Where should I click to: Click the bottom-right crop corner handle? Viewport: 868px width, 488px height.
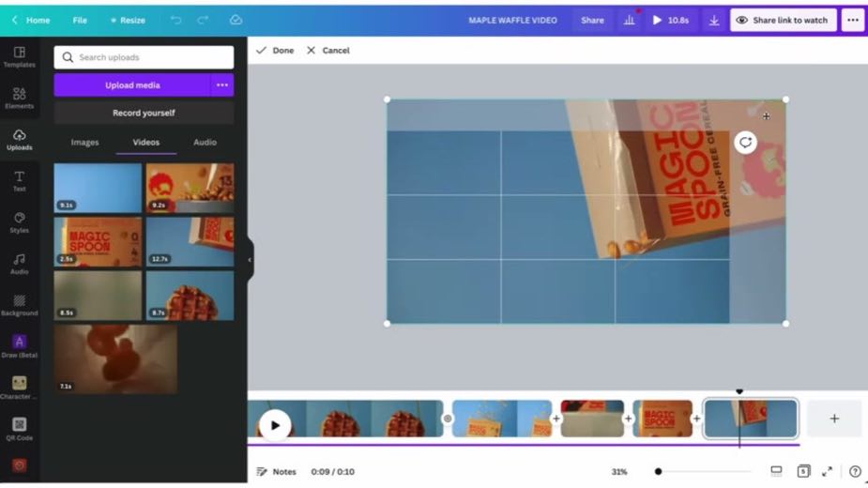786,324
